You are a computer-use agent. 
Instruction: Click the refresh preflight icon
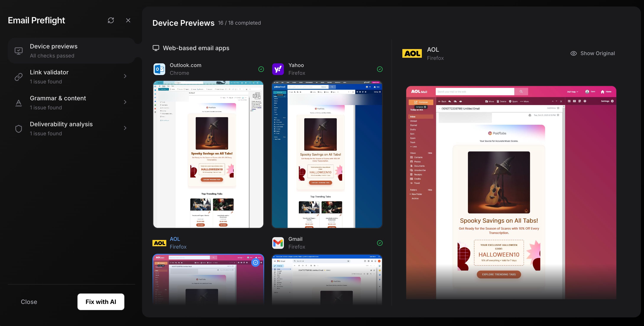(111, 20)
